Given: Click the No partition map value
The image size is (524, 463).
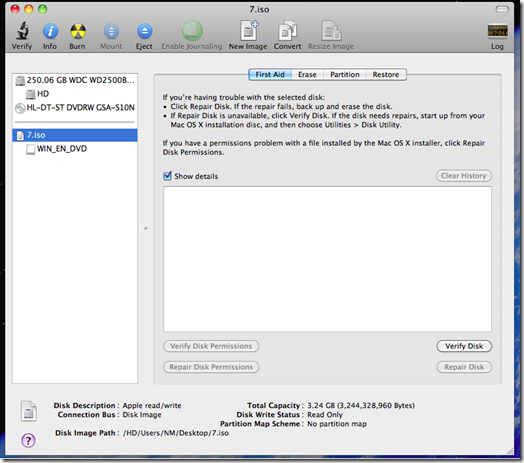Looking at the screenshot, I should coord(337,424).
